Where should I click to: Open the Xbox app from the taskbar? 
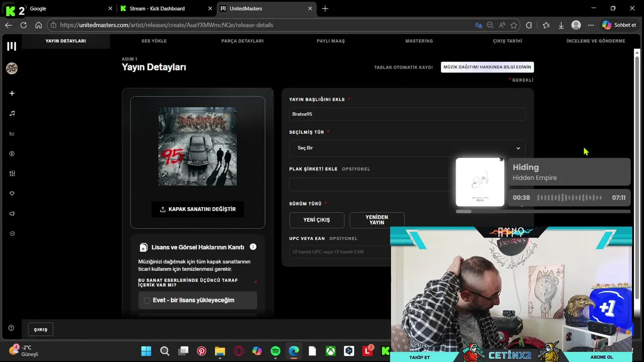coord(331,351)
